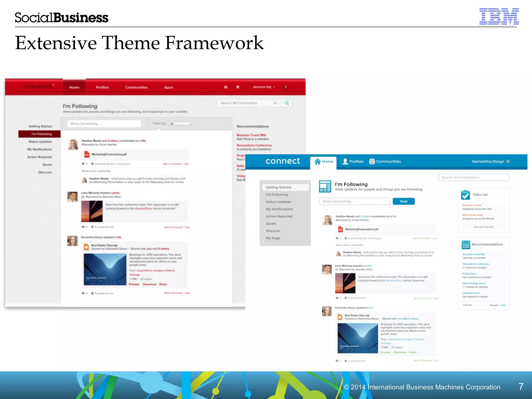This screenshot has width=532, height=399.
Task: Select Saved in connect sidebar
Action: point(271,224)
